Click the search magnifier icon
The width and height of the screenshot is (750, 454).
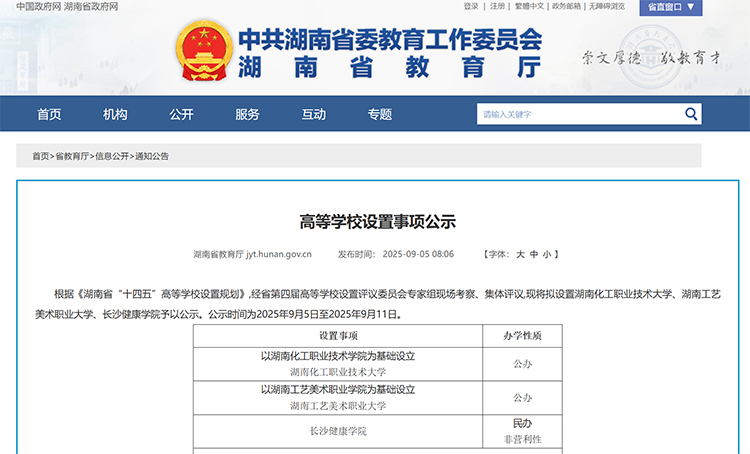[x=691, y=114]
